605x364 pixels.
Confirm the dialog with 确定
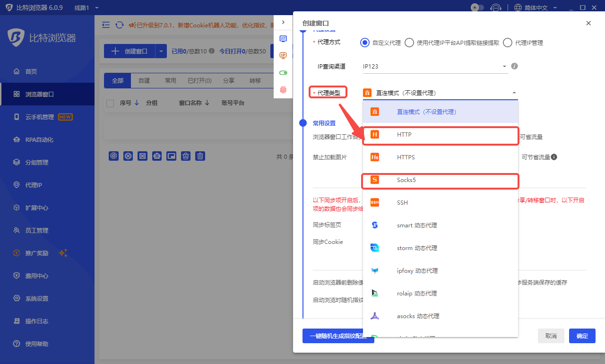tap(582, 336)
